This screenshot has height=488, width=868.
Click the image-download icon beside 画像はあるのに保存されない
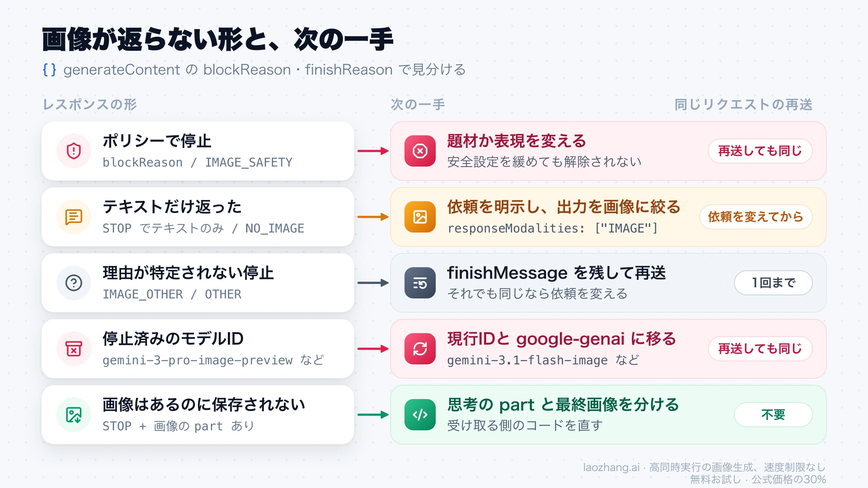coord(74,415)
